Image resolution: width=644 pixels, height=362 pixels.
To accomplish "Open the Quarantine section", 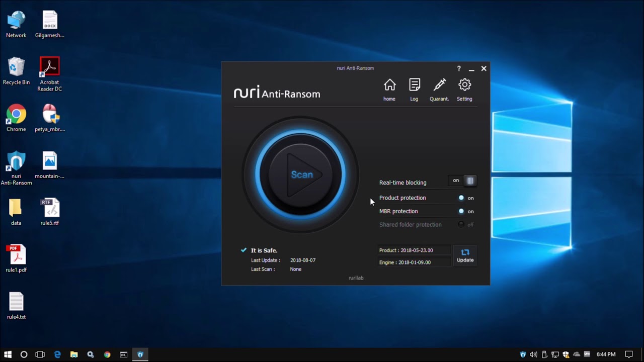I will 439,90.
